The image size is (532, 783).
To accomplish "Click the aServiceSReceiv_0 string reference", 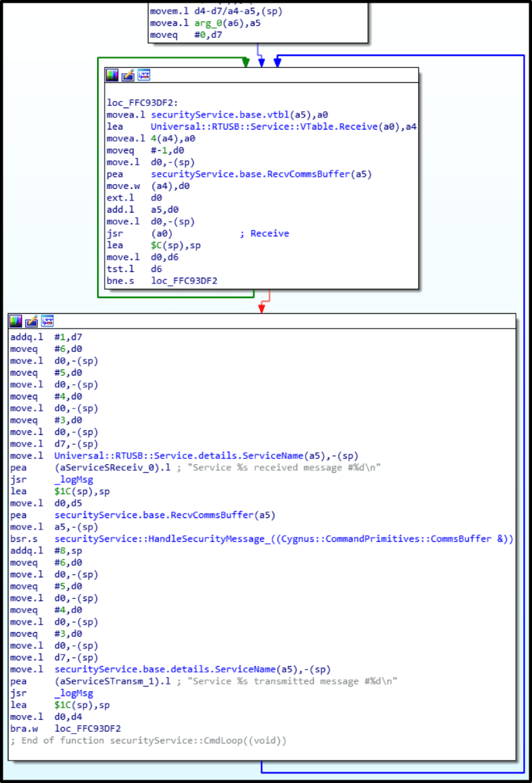I will (113, 468).
